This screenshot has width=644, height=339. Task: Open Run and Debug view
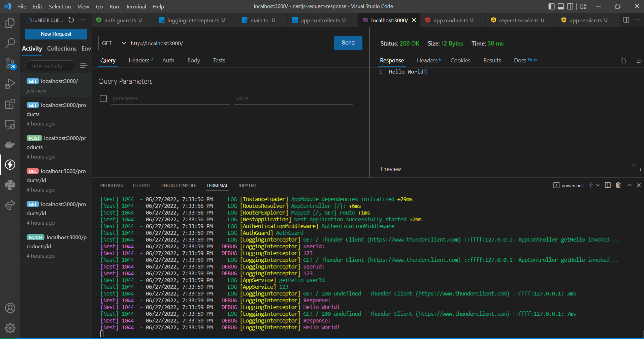[10, 83]
